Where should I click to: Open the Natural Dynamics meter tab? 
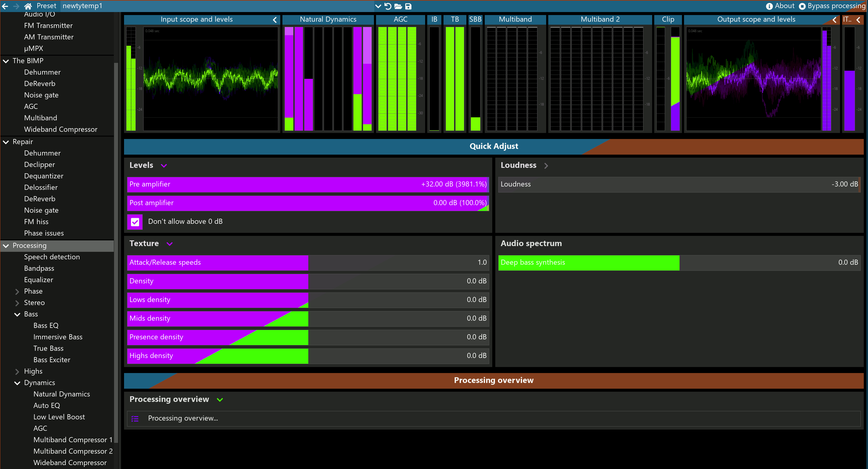pos(328,20)
